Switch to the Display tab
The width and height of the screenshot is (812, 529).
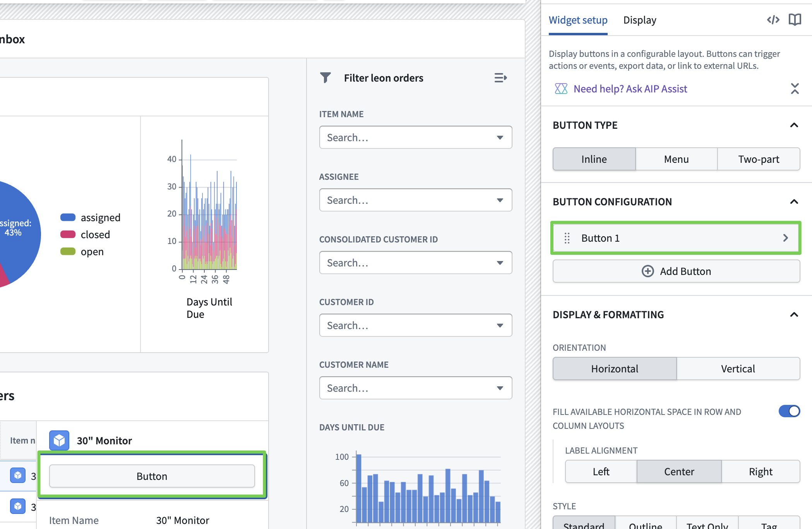point(639,20)
